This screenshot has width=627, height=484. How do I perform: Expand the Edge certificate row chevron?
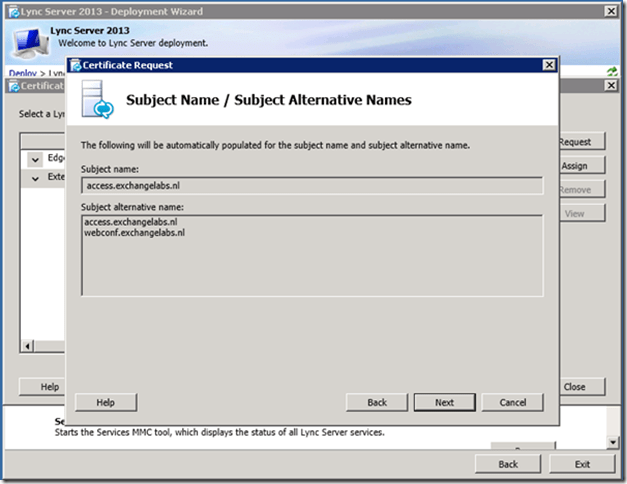tap(35, 159)
